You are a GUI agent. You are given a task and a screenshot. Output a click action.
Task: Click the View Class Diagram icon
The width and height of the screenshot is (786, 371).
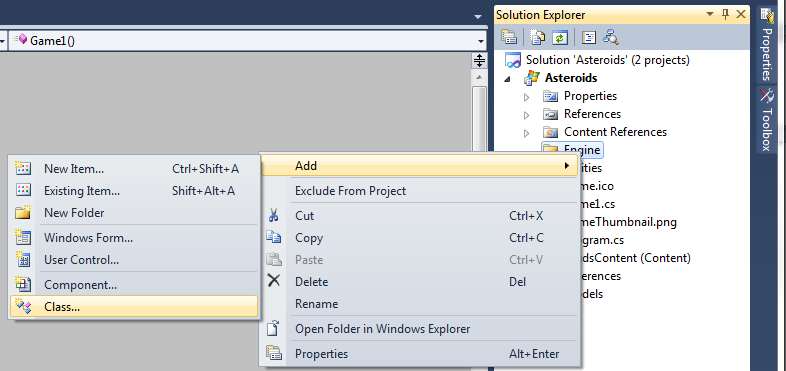(611, 37)
